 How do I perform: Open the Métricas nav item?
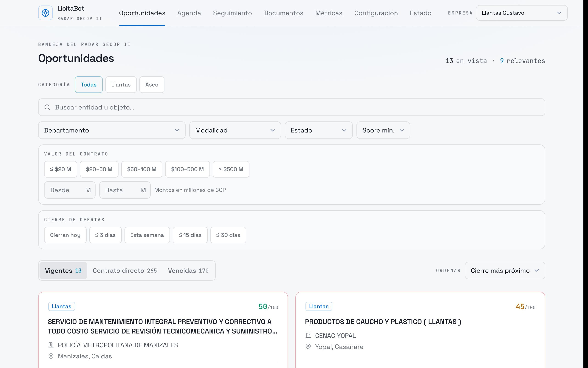click(x=329, y=13)
